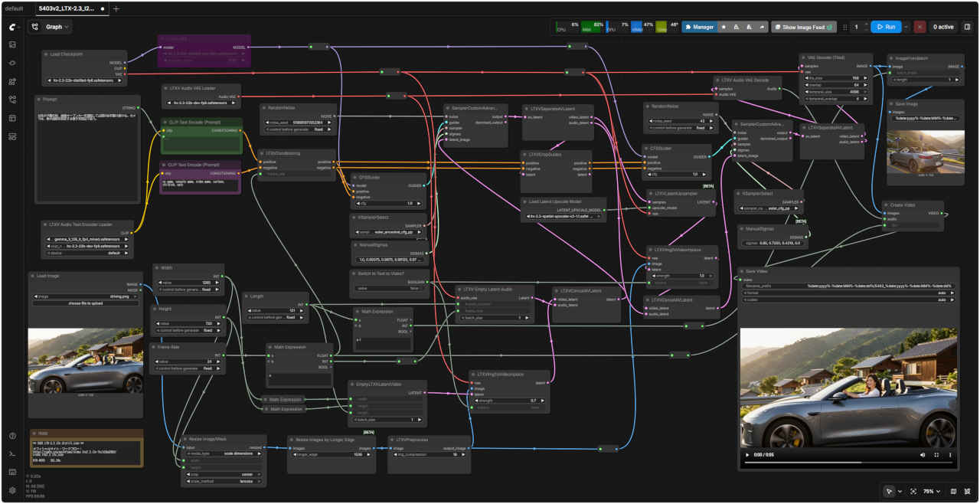Open the KSamplerSelect euler_cfg_pp sampler selector

tap(768, 208)
